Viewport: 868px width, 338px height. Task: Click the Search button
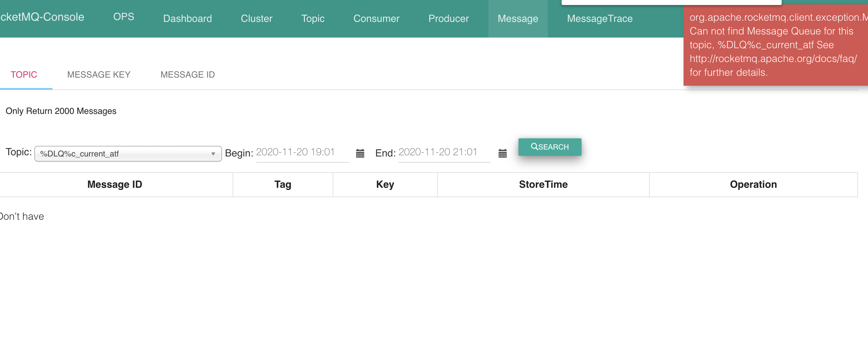550,147
